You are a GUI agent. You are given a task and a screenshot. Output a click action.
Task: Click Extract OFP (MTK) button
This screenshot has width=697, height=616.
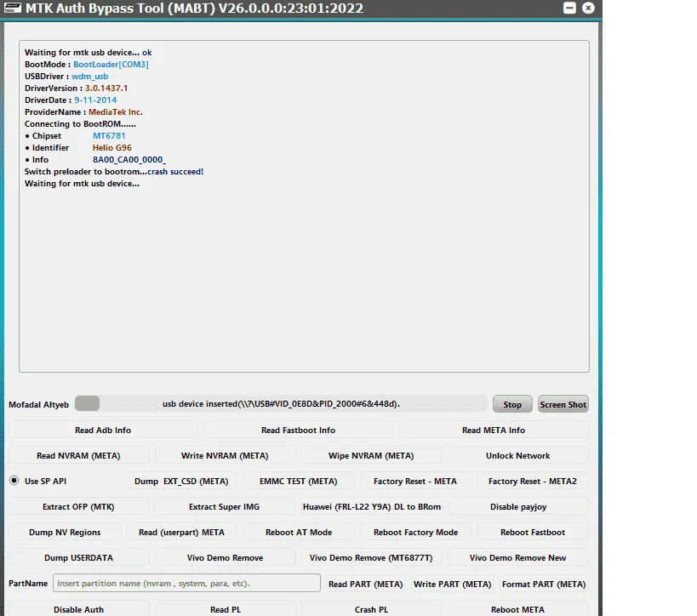[78, 506]
